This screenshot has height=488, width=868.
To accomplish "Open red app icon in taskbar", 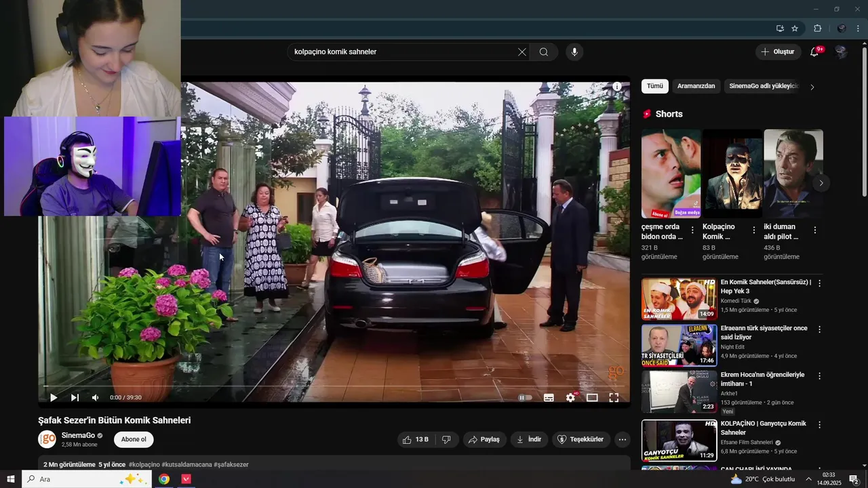I will (186, 479).
